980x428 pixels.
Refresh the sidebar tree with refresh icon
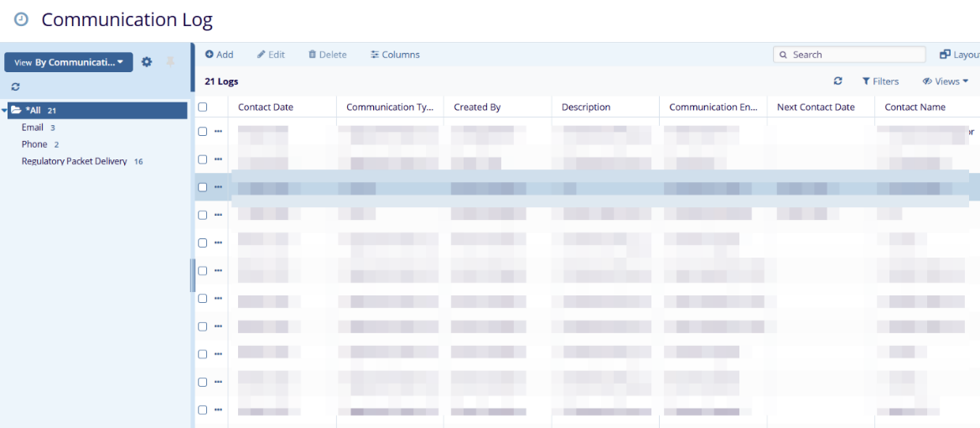(15, 86)
